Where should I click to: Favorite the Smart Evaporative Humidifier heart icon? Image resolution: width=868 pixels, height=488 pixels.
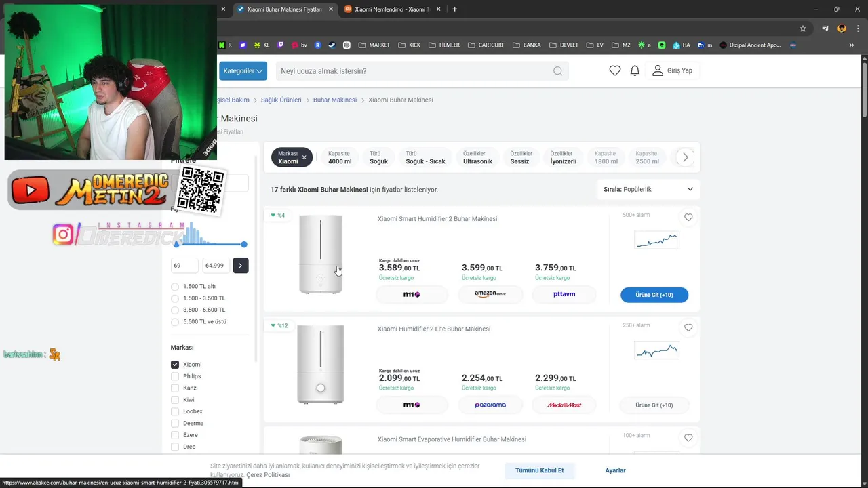click(688, 438)
